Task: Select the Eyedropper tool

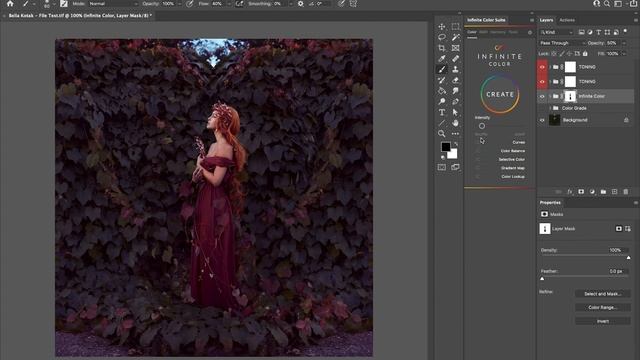Action: (442, 59)
